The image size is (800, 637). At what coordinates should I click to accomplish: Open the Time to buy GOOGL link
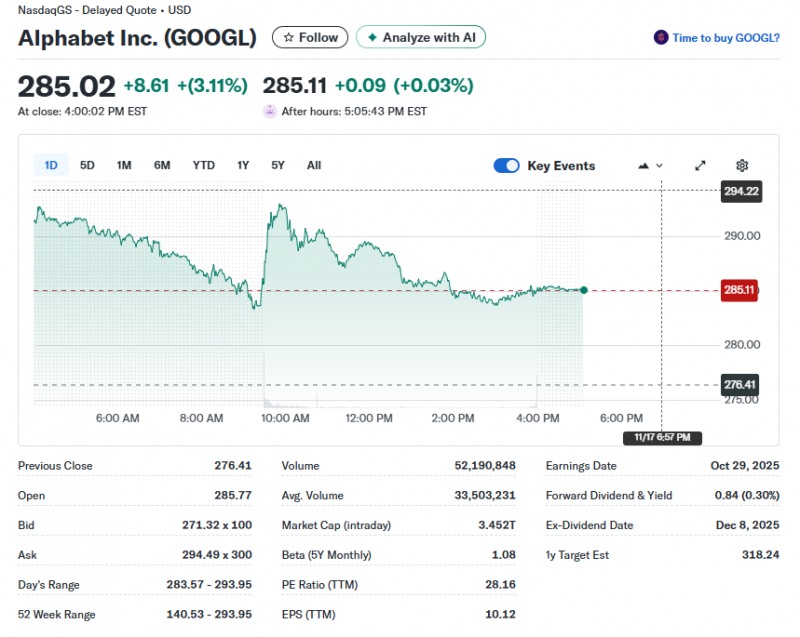pos(725,38)
